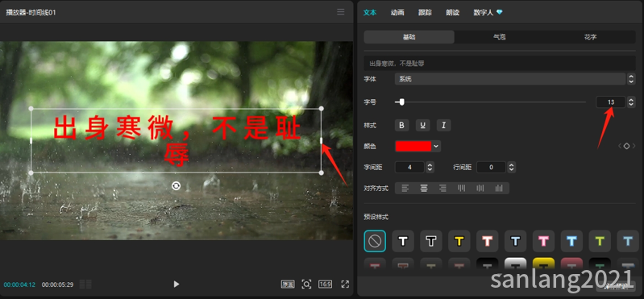Click the red text color swatch
The width and height of the screenshot is (644, 299).
tap(413, 146)
